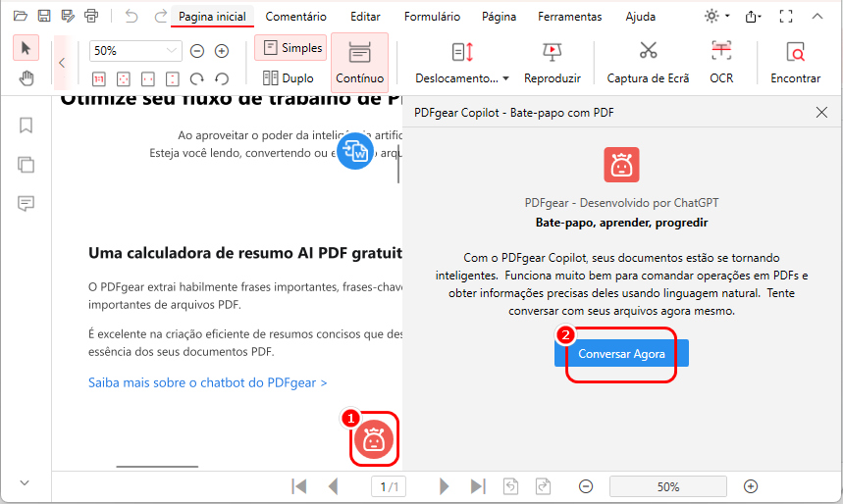Click the next view icon in bottom bar
This screenshot has width=843, height=504.
pyautogui.click(x=544, y=486)
